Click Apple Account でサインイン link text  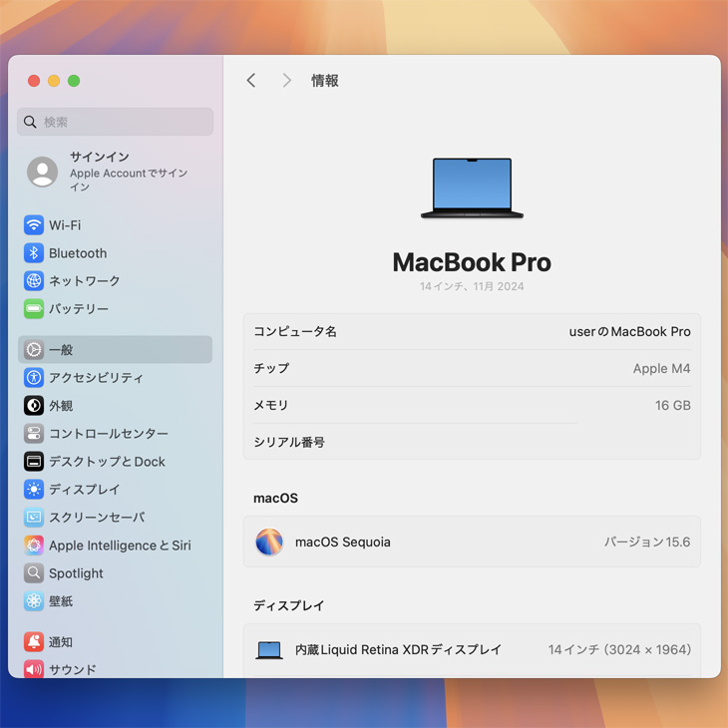coord(129,180)
